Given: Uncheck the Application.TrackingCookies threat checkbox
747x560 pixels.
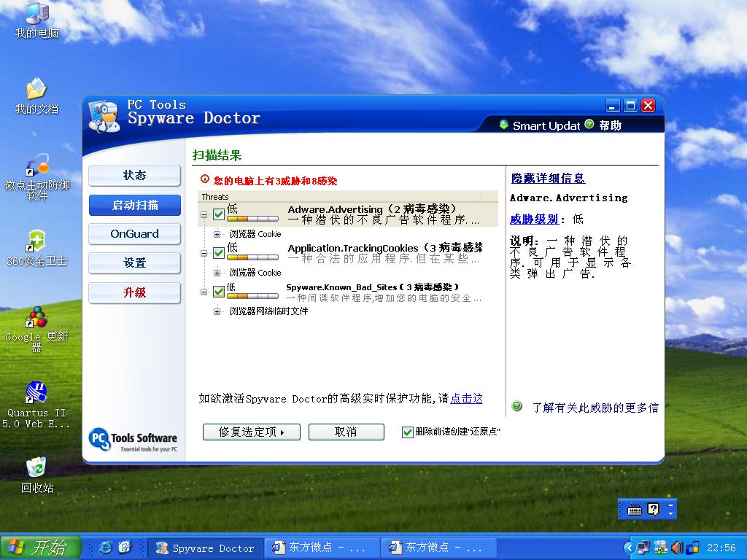Looking at the screenshot, I should (x=218, y=253).
